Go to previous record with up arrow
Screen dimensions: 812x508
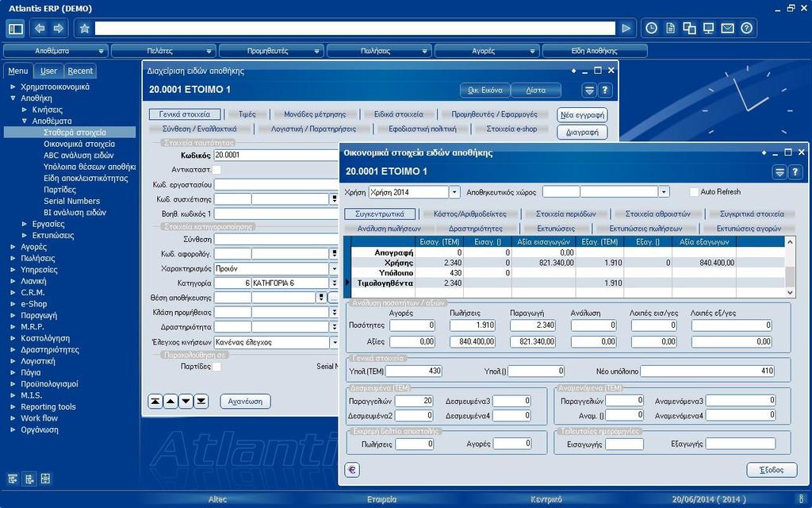click(170, 401)
